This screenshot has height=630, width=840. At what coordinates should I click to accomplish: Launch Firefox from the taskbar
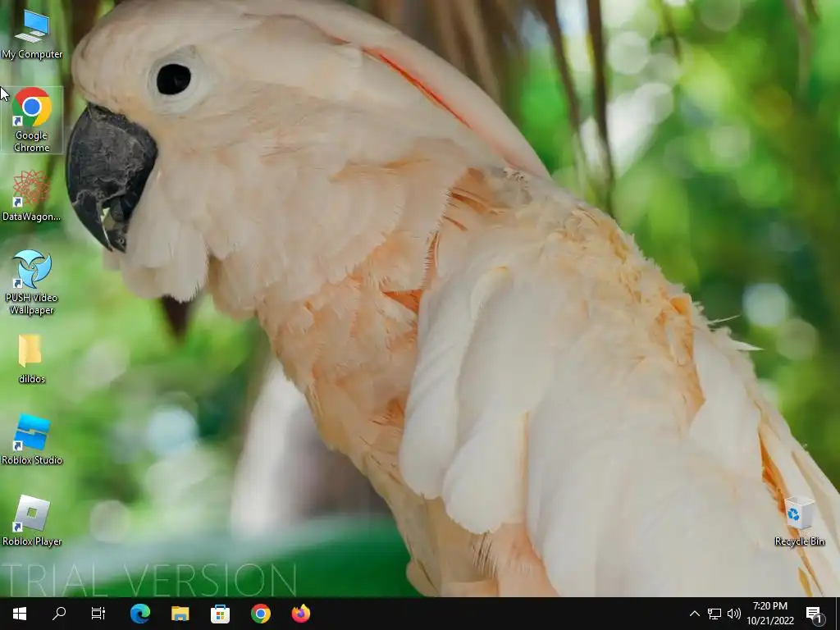pyautogui.click(x=300, y=614)
